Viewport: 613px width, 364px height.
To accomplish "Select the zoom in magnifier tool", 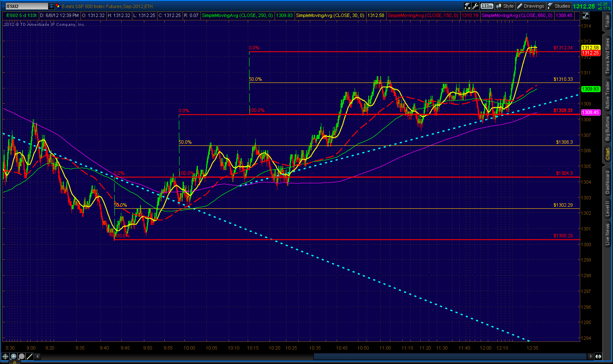I will click(x=14, y=357).
